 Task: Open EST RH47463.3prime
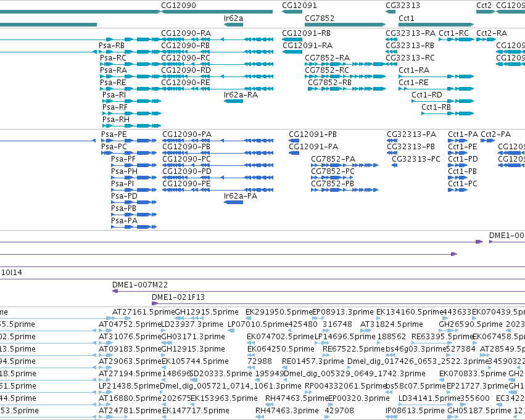tap(287, 411)
